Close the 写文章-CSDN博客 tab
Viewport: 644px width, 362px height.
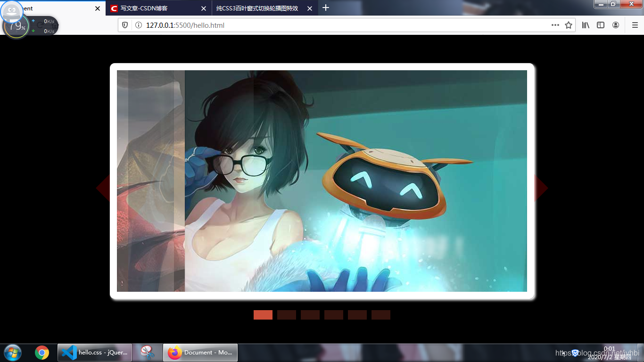point(204,8)
